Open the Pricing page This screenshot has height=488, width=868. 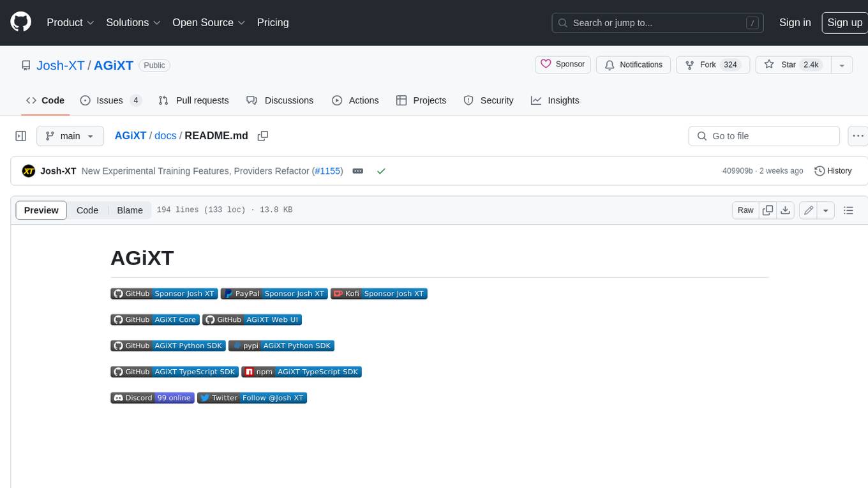[x=273, y=22]
